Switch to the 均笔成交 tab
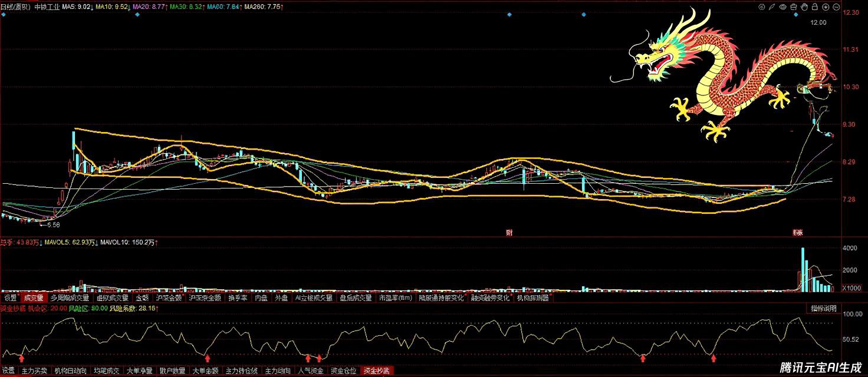The height and width of the screenshot is (377, 868). 107,371
